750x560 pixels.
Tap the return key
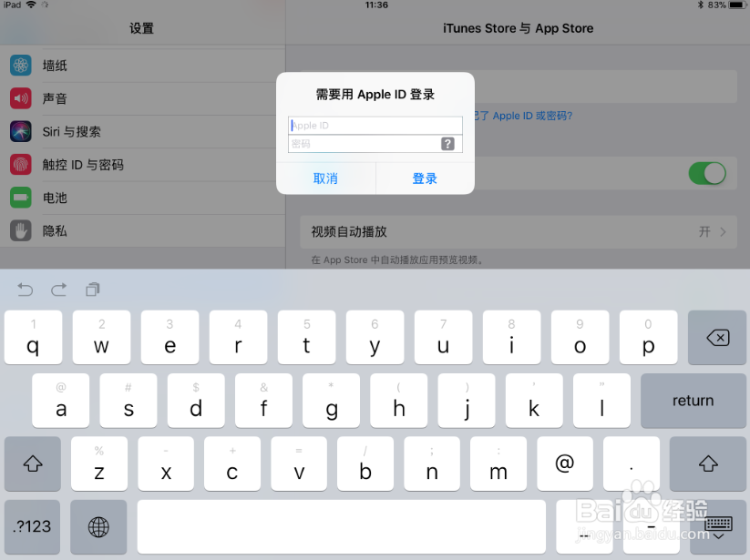(x=693, y=401)
